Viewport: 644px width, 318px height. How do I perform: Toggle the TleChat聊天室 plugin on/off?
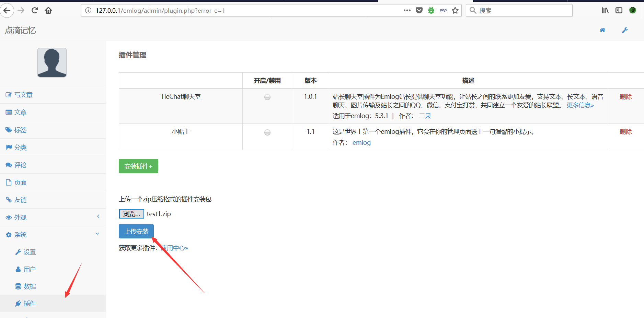coord(267,97)
